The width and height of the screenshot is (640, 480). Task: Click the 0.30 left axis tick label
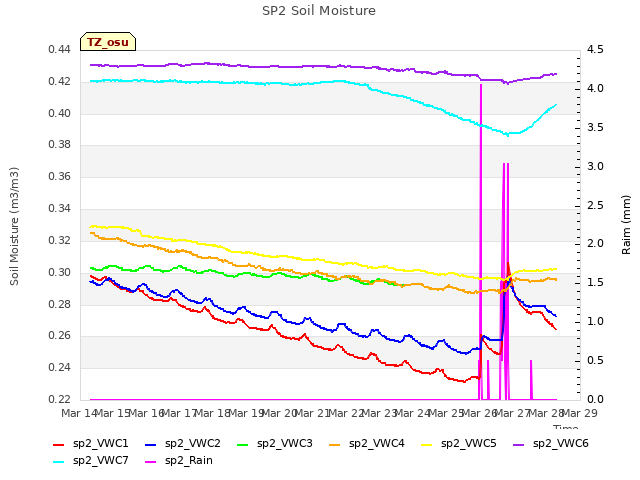pyautogui.click(x=60, y=272)
